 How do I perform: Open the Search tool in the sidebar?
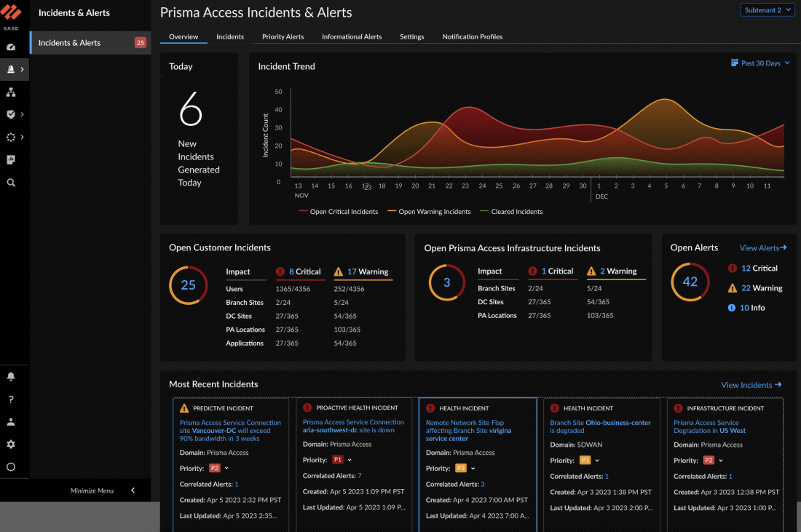click(11, 183)
